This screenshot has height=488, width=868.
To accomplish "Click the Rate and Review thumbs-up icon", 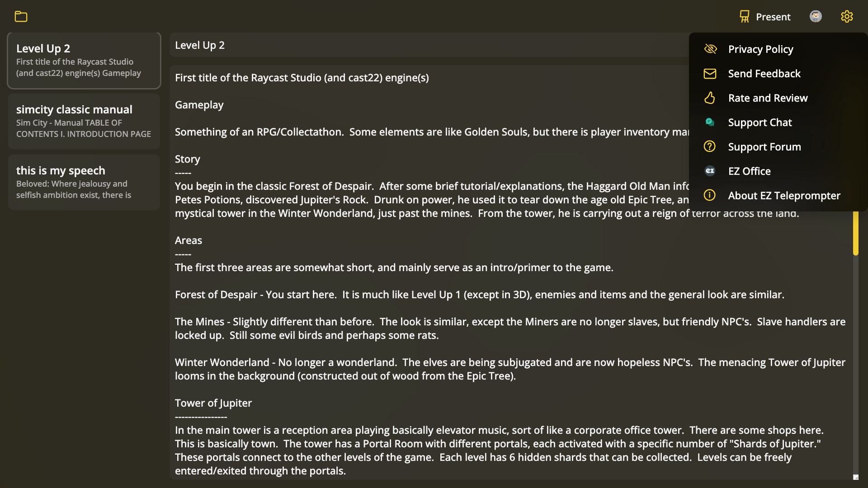I will click(710, 98).
